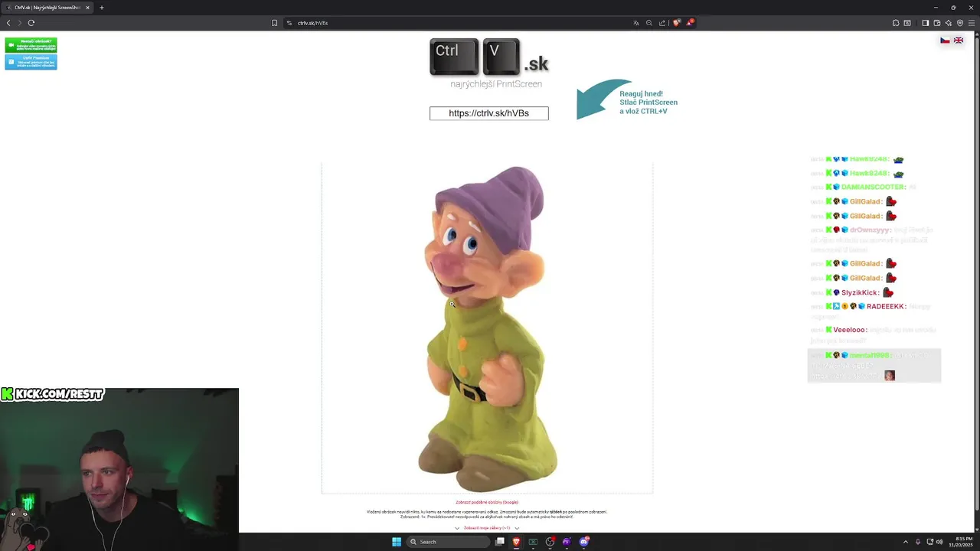
Task: Open a new browser tab
Action: 101,8
